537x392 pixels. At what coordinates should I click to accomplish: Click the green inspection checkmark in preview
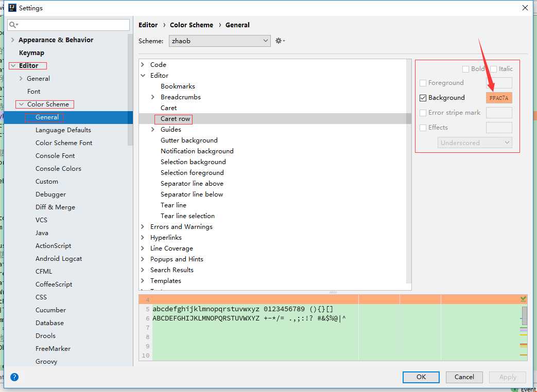point(523,299)
